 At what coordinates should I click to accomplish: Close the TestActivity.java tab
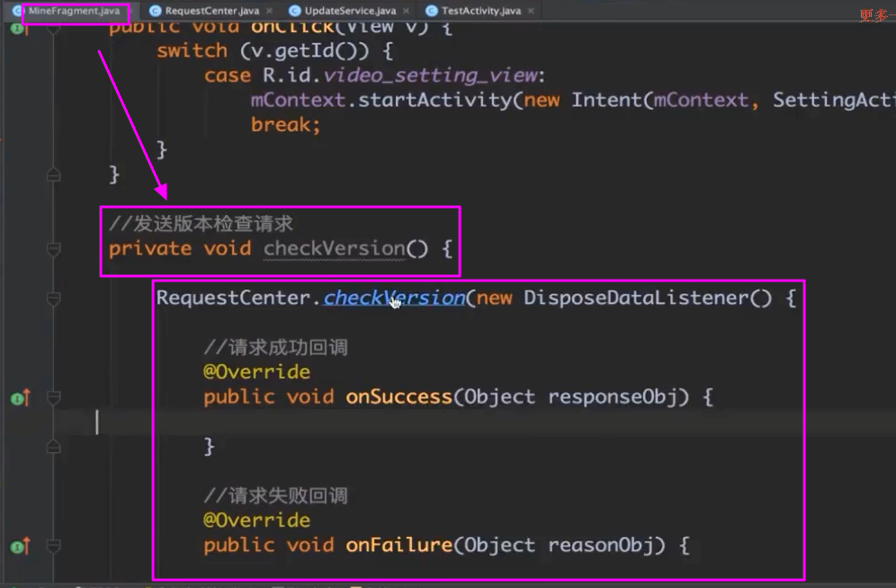pyautogui.click(x=531, y=11)
